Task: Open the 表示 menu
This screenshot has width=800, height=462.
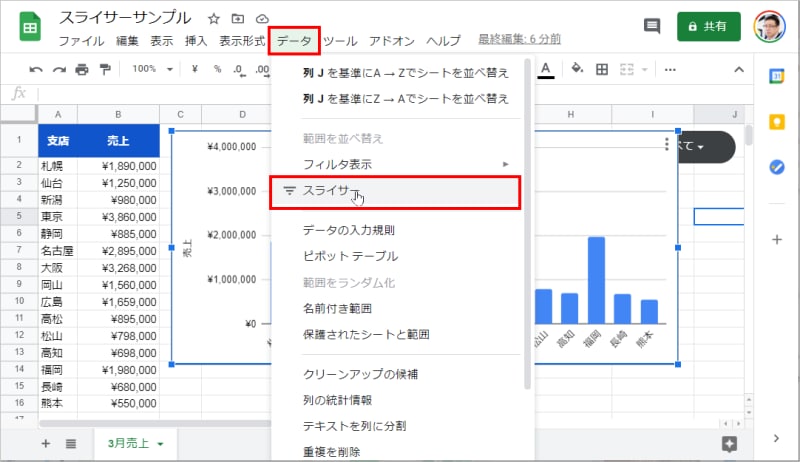Action: coord(162,41)
